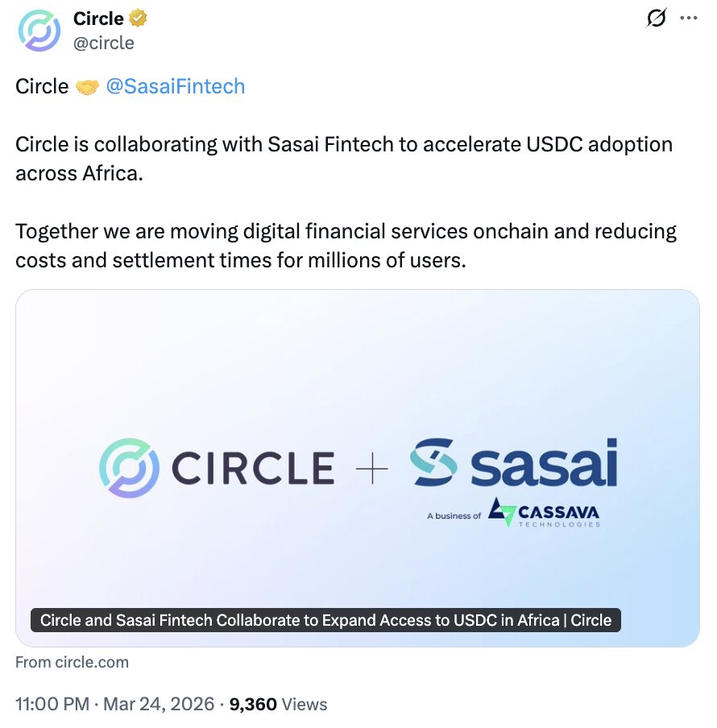This screenshot has height=728, width=717.
Task: Click the Circle display name
Action: coord(97,18)
